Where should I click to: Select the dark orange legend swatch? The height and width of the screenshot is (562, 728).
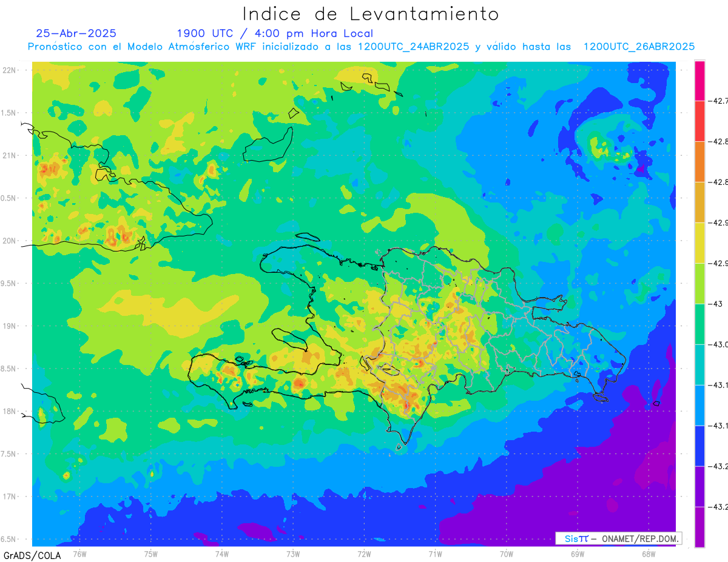[x=699, y=162]
